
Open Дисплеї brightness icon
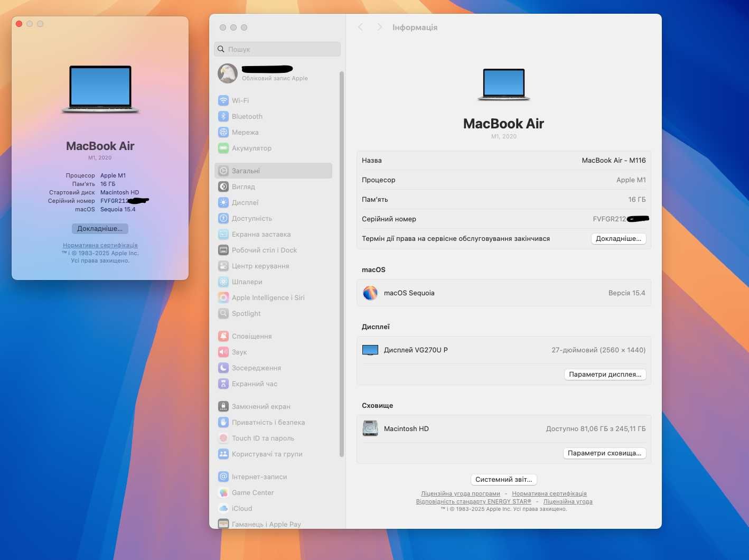tap(223, 202)
